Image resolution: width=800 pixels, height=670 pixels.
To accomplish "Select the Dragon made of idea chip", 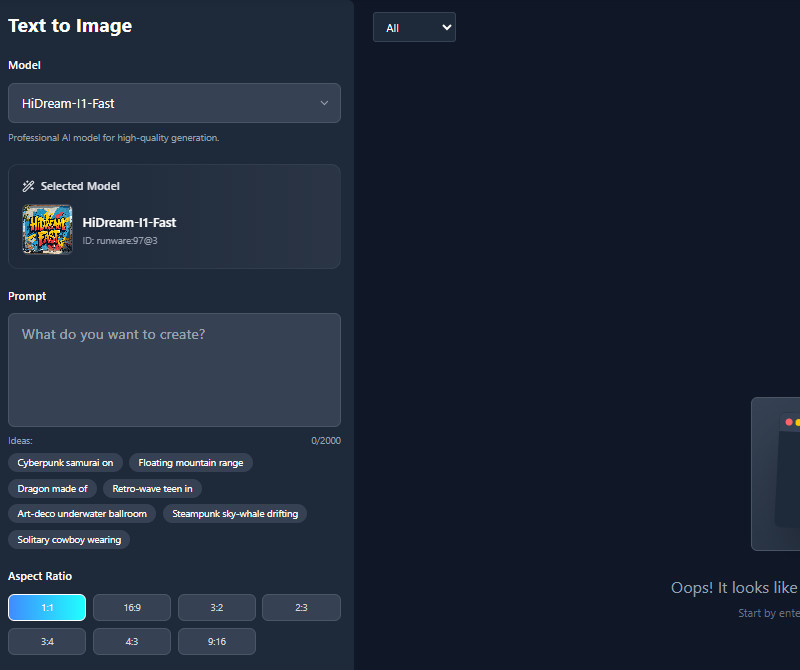I will (x=53, y=489).
